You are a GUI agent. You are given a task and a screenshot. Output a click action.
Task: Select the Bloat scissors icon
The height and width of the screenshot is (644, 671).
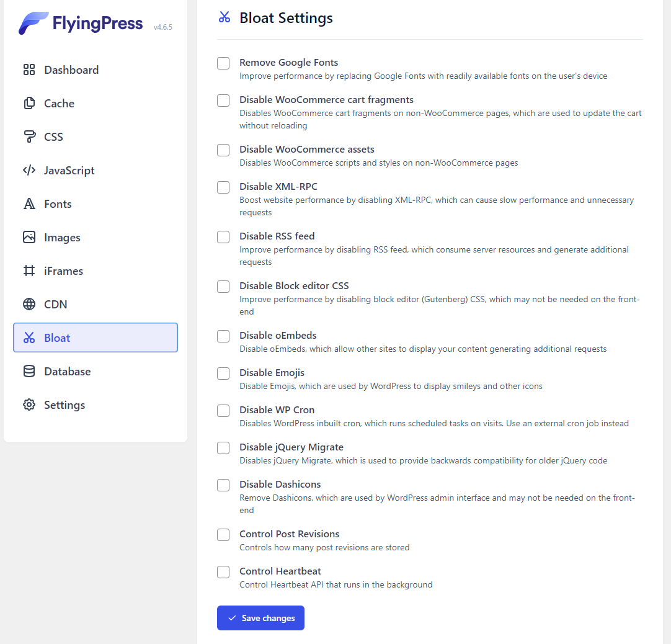click(29, 338)
